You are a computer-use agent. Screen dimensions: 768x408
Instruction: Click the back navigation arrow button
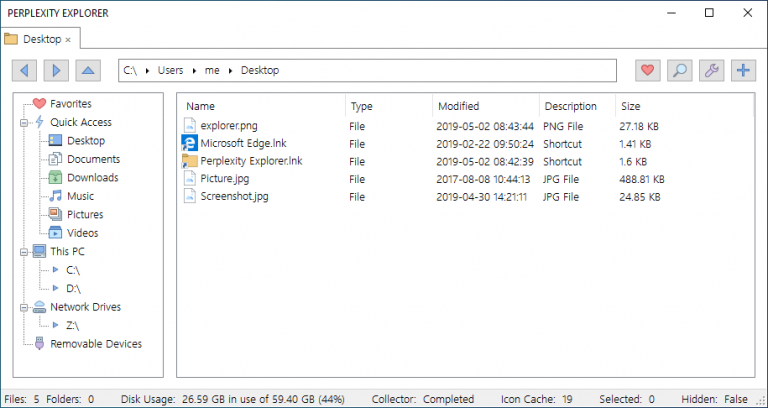click(x=26, y=70)
